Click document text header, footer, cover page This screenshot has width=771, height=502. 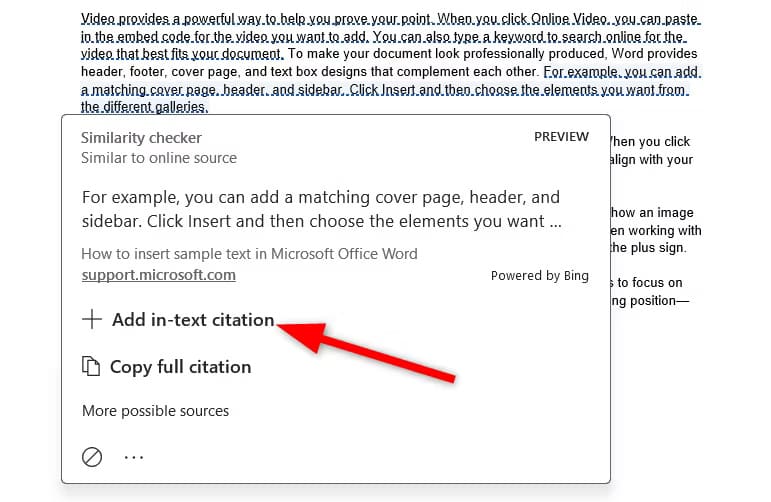(160, 72)
